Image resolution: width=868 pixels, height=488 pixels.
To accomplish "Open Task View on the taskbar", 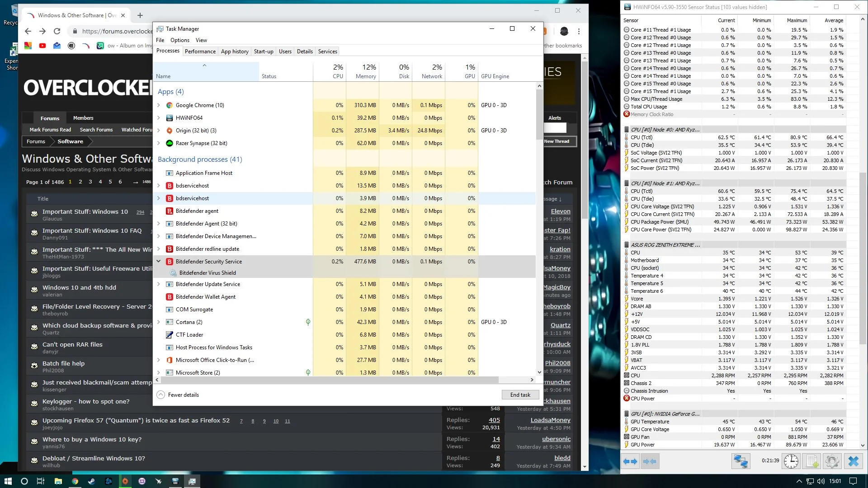I will (x=41, y=481).
